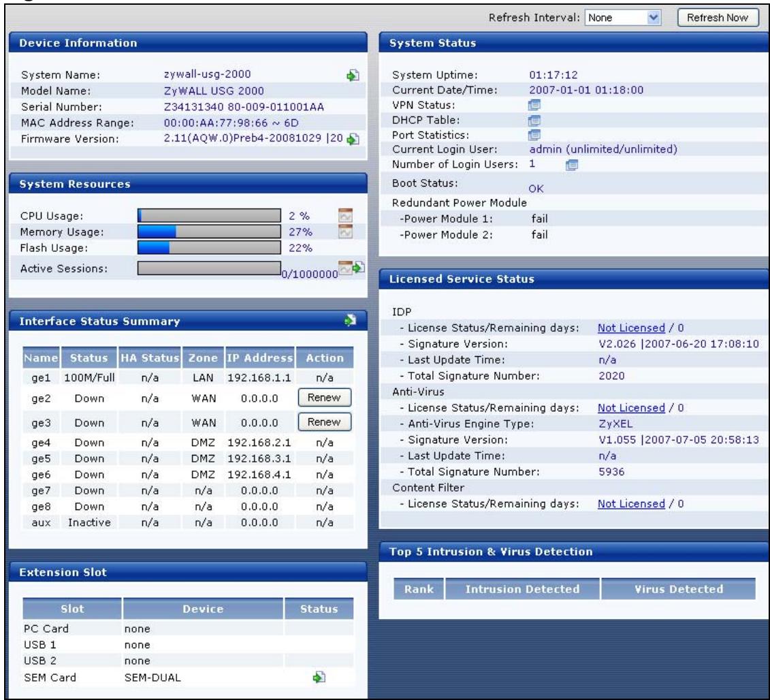Click the Memory Usage progress bar
This screenshot has width=770, height=700.
click(x=209, y=232)
